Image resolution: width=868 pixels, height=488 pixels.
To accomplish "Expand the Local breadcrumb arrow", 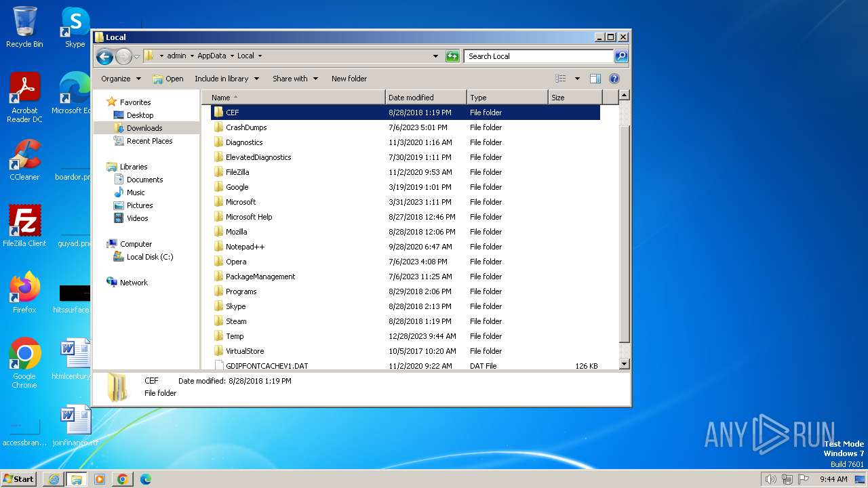I will [260, 56].
